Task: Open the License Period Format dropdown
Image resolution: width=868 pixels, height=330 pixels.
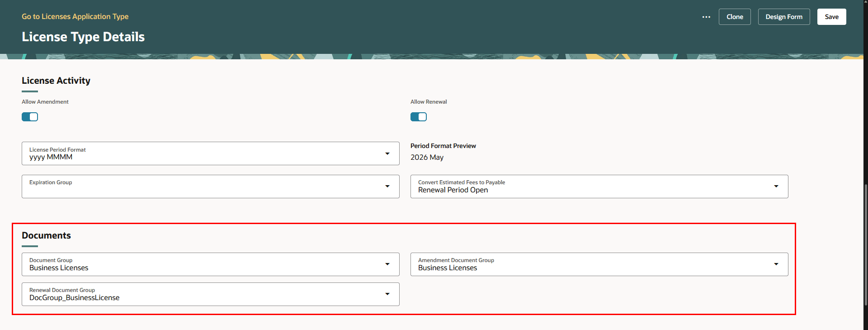Action: pos(211,153)
